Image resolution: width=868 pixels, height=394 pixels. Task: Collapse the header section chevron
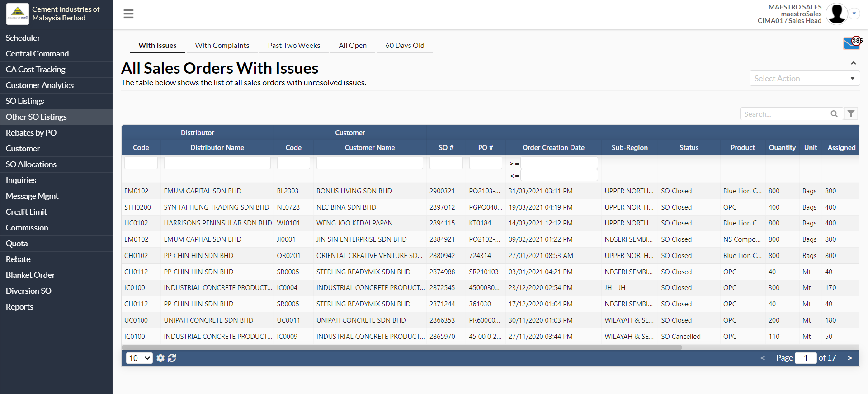tap(854, 63)
